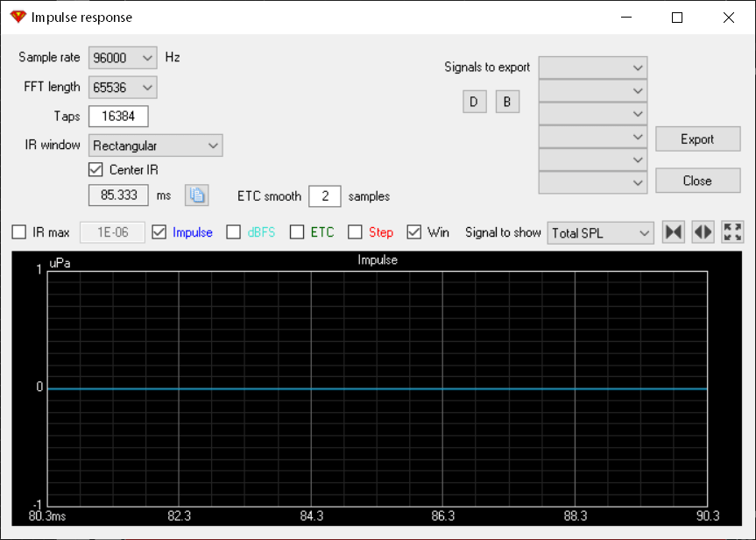Click the '84.3' time axis label
756x540 pixels.
click(312, 515)
